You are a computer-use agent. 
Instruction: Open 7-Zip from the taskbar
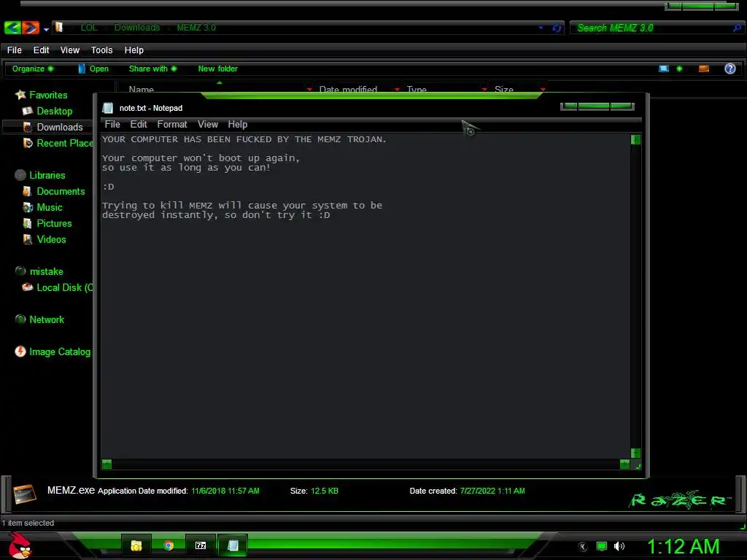(201, 545)
